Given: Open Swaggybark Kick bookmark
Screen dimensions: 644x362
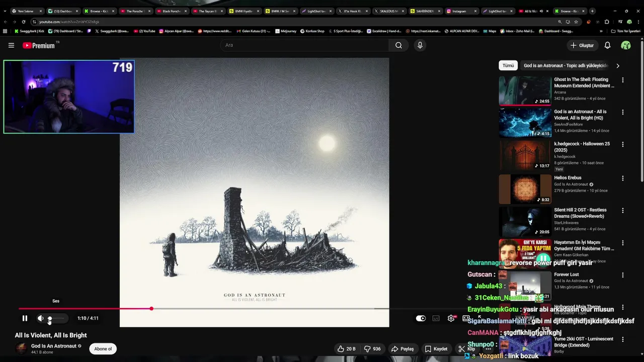Looking at the screenshot, I should (29, 31).
